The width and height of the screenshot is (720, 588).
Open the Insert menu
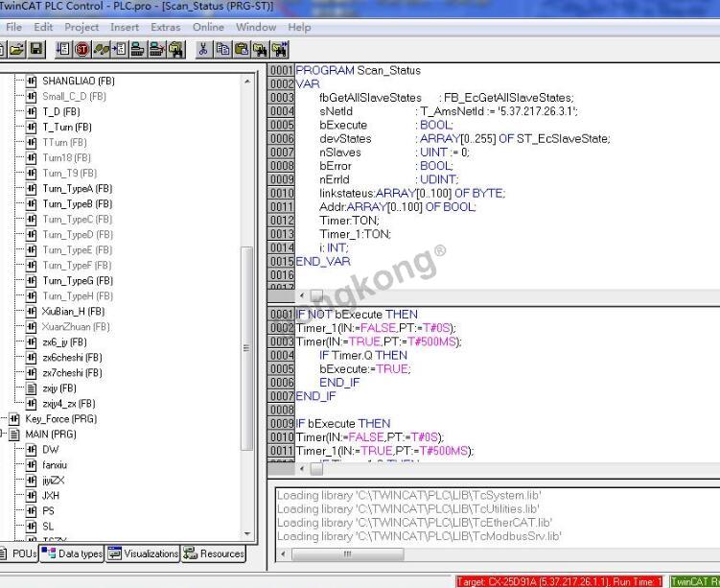pyautogui.click(x=125, y=27)
